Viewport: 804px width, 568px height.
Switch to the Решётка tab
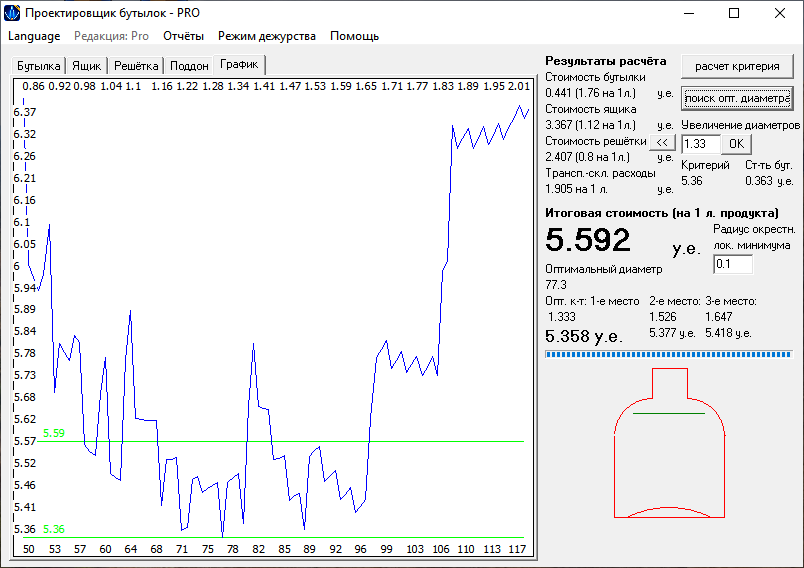(x=136, y=66)
